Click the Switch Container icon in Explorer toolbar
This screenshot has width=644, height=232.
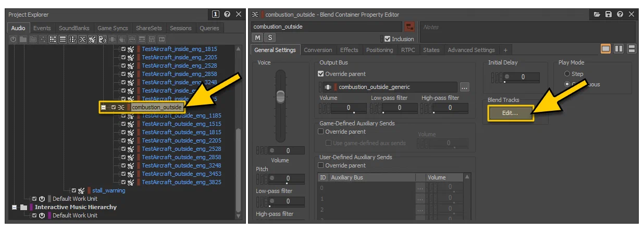tap(72, 39)
